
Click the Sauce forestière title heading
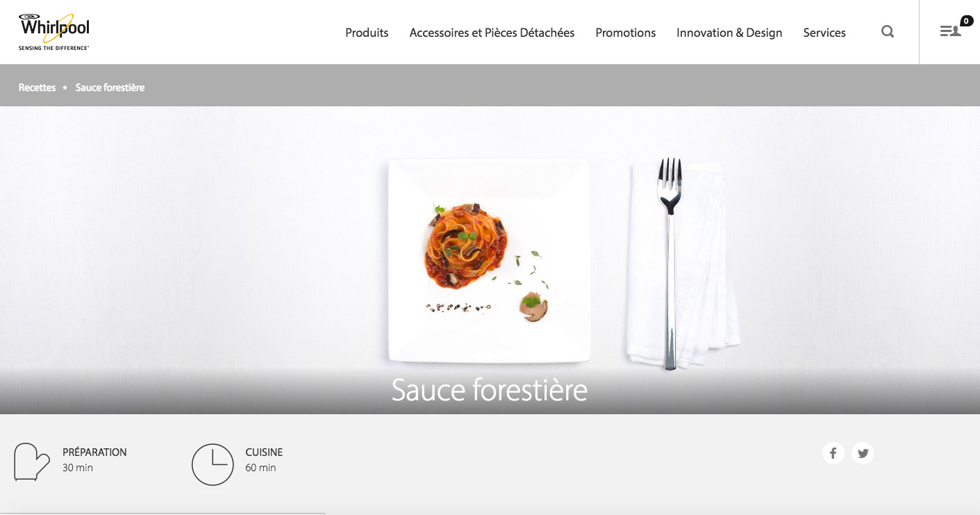490,390
